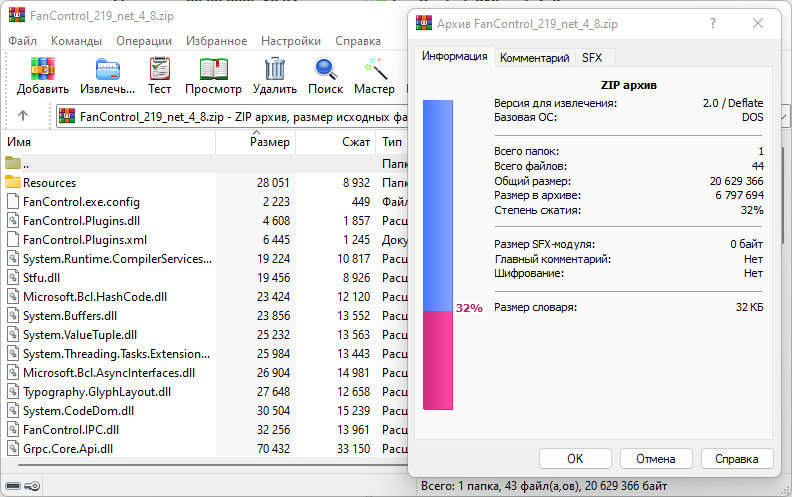Open the Поиск (Find) magnifier tool

coord(325,69)
